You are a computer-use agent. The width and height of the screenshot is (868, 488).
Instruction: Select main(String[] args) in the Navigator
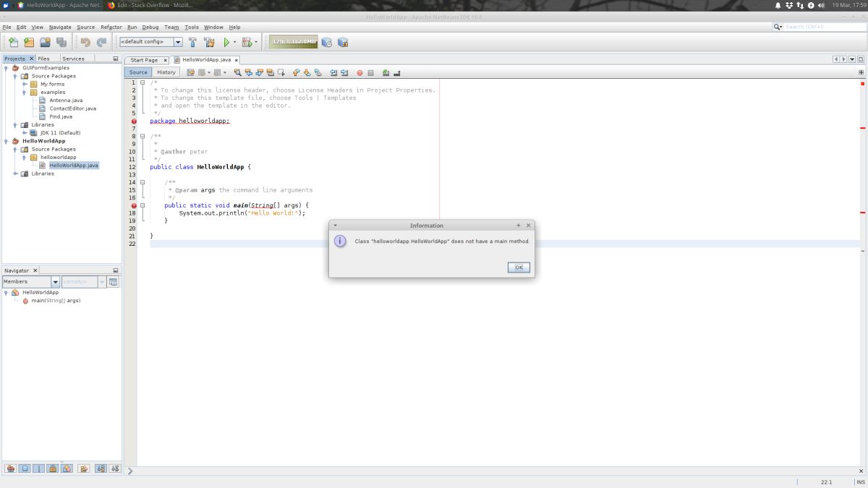[x=56, y=300]
